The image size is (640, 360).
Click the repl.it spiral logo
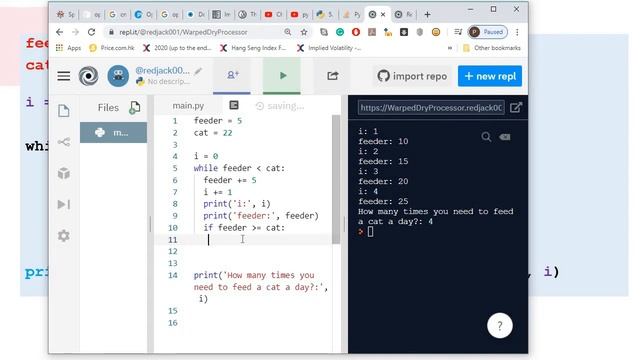pos(88,76)
